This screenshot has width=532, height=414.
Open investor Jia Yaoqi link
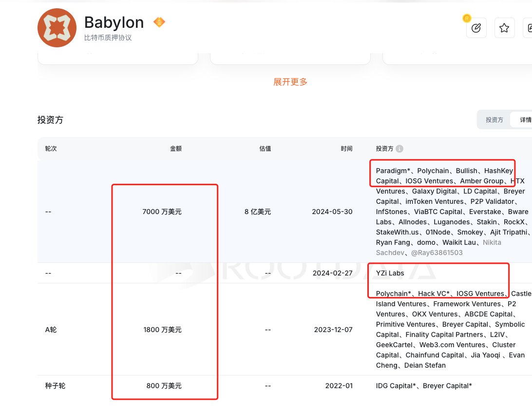point(486,355)
